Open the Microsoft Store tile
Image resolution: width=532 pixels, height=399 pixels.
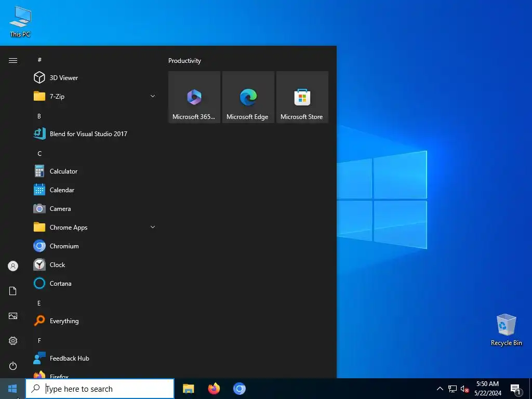coord(302,97)
